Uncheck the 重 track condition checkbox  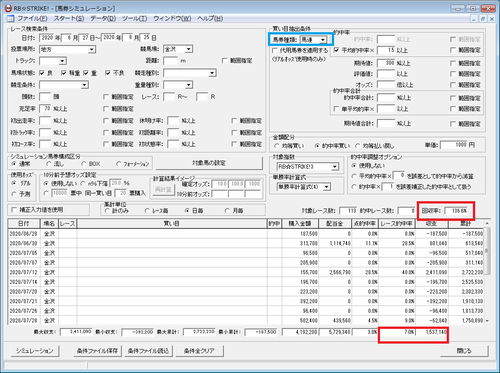(x=86, y=73)
